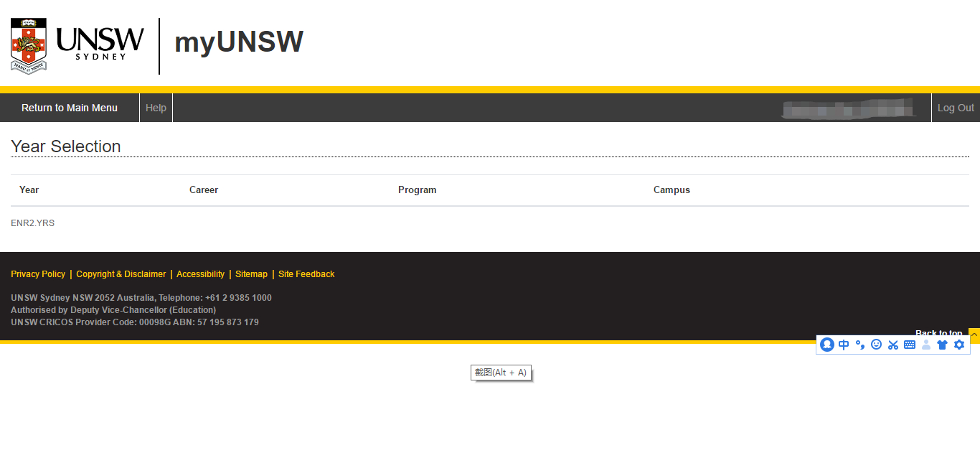Click the ENR2.YRS page code
The image size is (980, 458).
(x=33, y=223)
